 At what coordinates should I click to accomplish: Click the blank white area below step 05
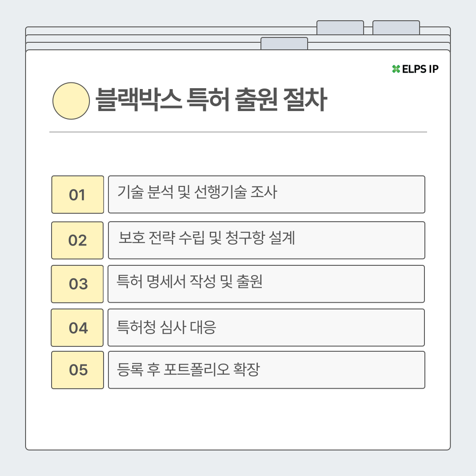point(238,419)
